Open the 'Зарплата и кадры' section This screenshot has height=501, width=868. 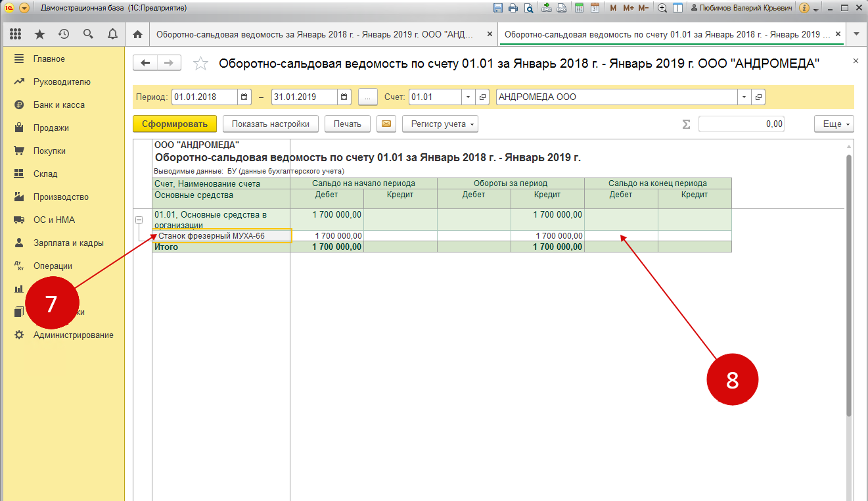[x=68, y=243]
